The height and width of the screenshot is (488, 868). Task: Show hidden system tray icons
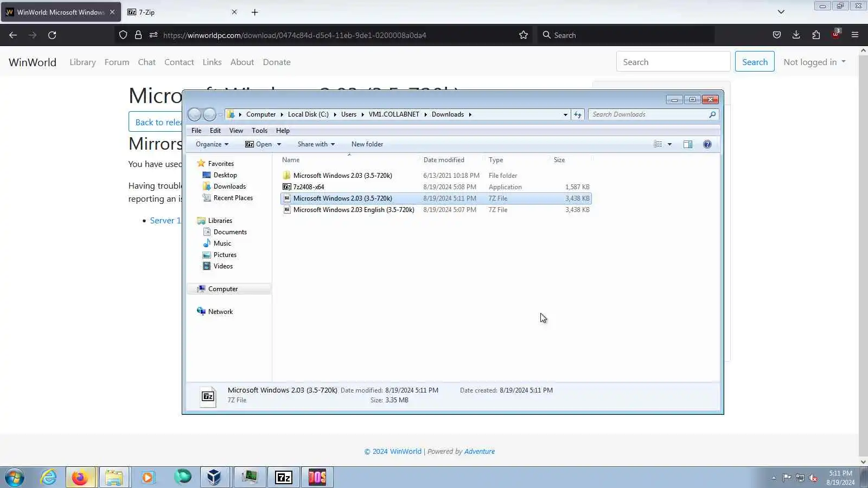pos(774,478)
